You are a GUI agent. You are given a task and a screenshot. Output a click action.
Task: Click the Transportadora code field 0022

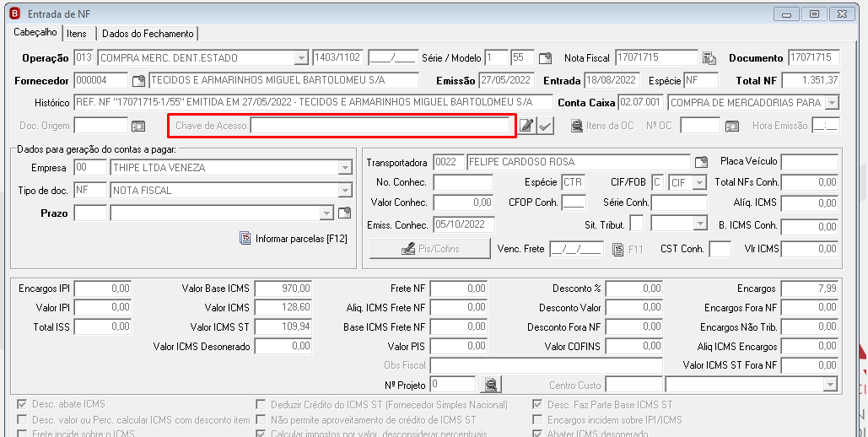click(448, 162)
